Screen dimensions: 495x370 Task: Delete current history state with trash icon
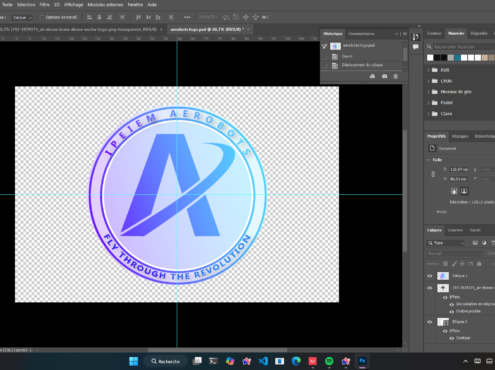click(395, 76)
